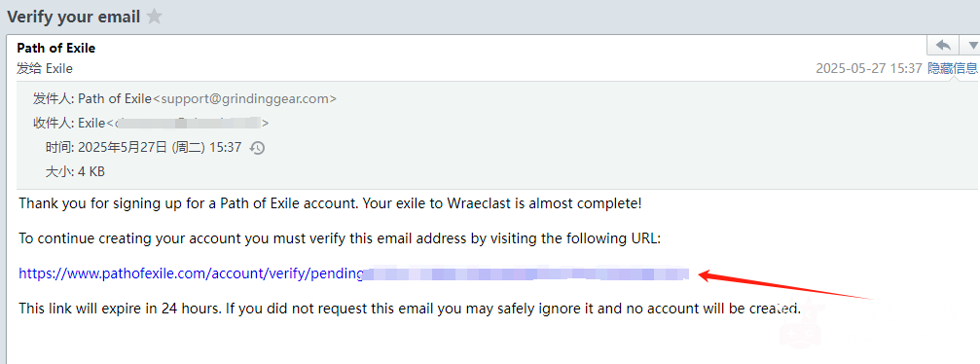Click the reply arrow icon
This screenshot has width=980, height=364.
coord(943,46)
